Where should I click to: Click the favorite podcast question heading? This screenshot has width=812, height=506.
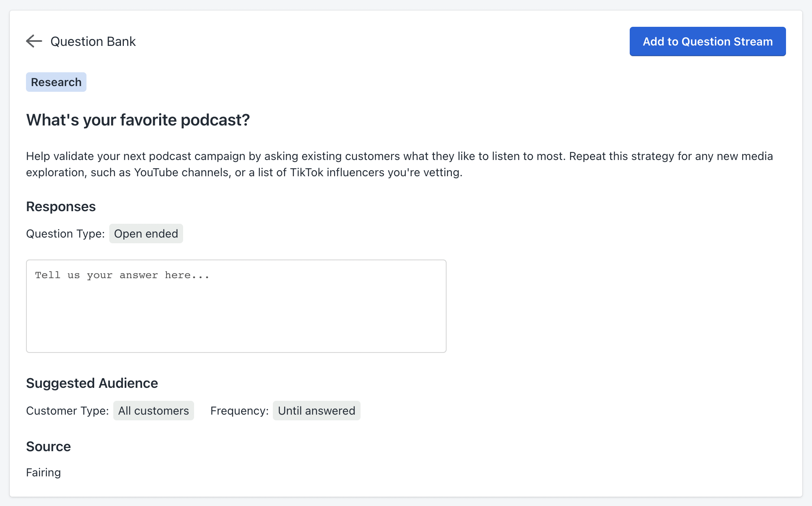pos(138,120)
